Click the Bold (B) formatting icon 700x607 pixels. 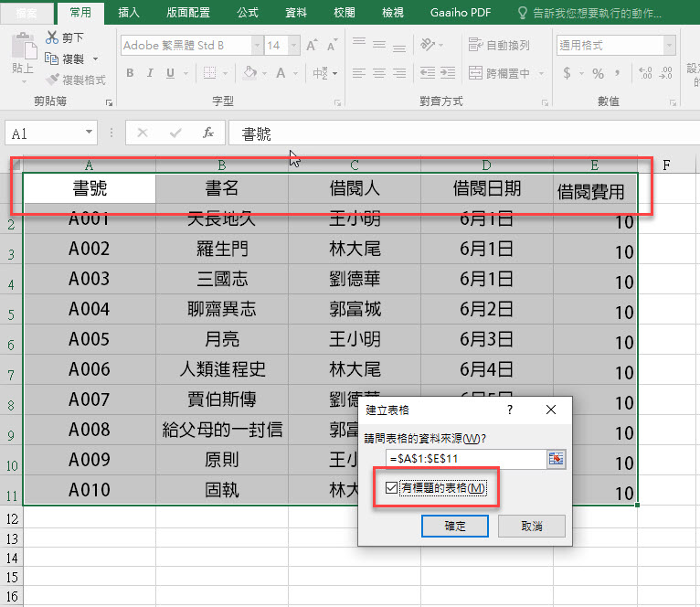(x=130, y=73)
